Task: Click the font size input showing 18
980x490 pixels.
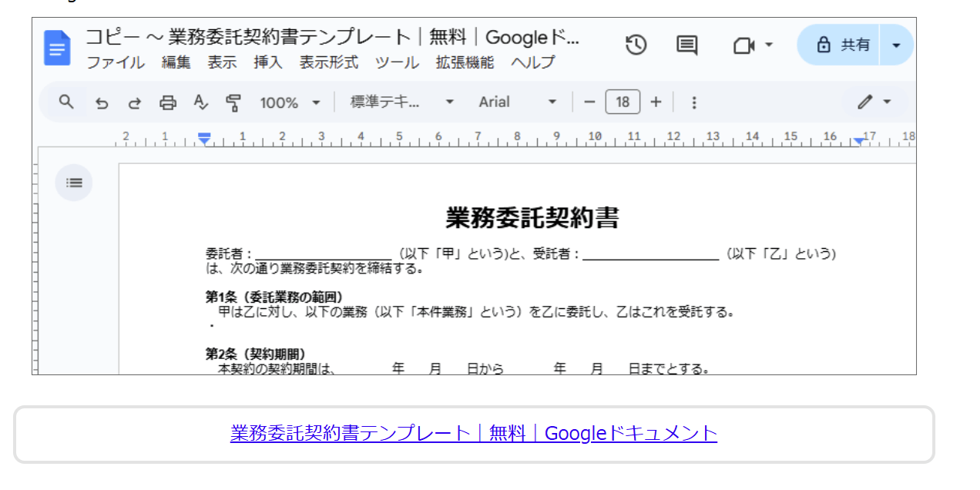Action: click(623, 102)
